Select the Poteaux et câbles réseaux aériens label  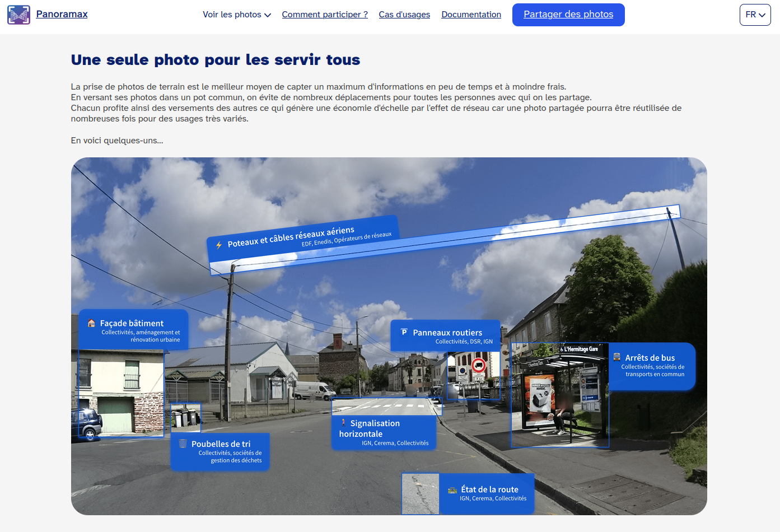coord(302,237)
